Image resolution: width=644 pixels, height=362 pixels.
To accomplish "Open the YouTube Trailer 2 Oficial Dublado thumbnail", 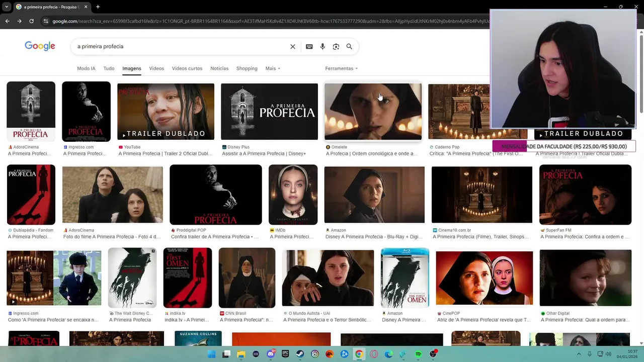I will click(x=166, y=111).
